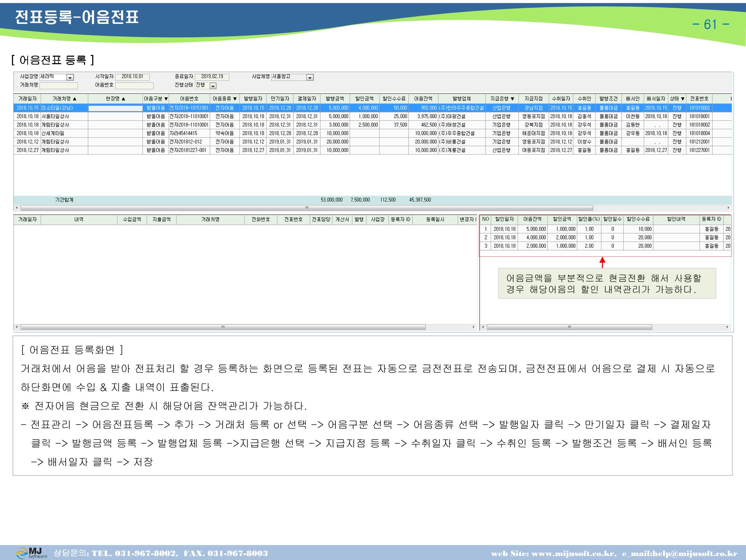This screenshot has width=746, height=560.
Task: Click the 기간합계 total 53,000,000
Action: [x=331, y=200]
